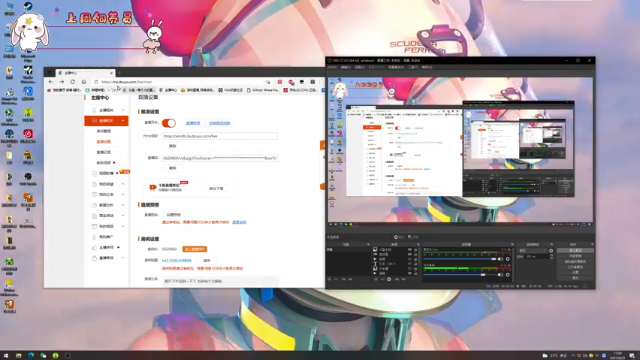Screen dimensions: 640x360
Task: Open OBS 帮助 menu
Action: click(x=427, y=67)
